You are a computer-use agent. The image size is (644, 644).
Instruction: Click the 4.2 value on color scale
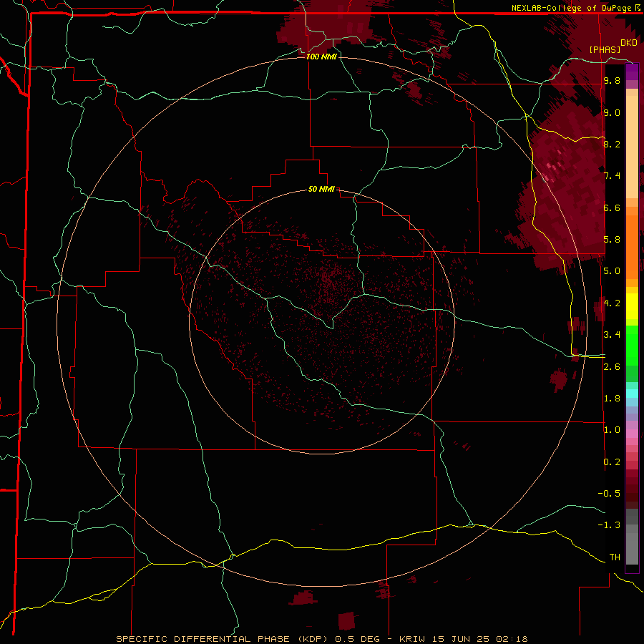coord(612,303)
